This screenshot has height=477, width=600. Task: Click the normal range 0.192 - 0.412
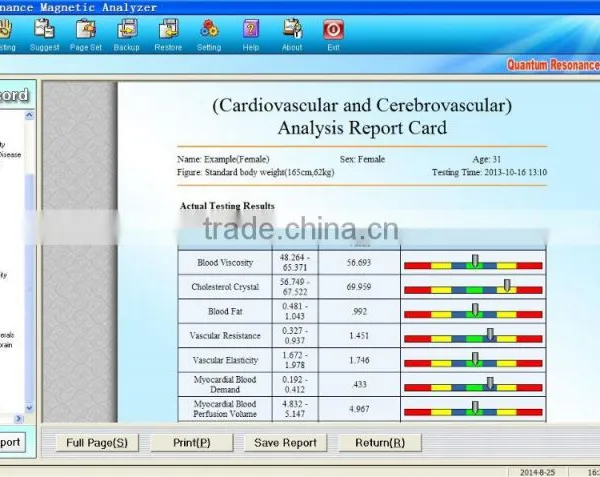[295, 384]
